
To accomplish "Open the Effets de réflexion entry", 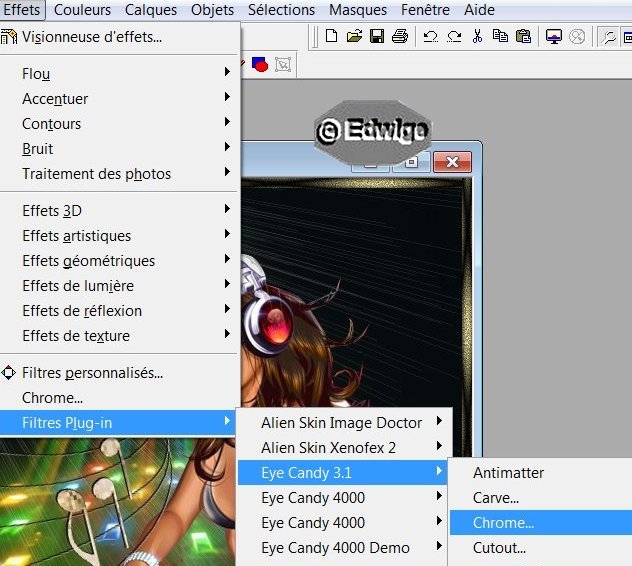I will (x=119, y=311).
